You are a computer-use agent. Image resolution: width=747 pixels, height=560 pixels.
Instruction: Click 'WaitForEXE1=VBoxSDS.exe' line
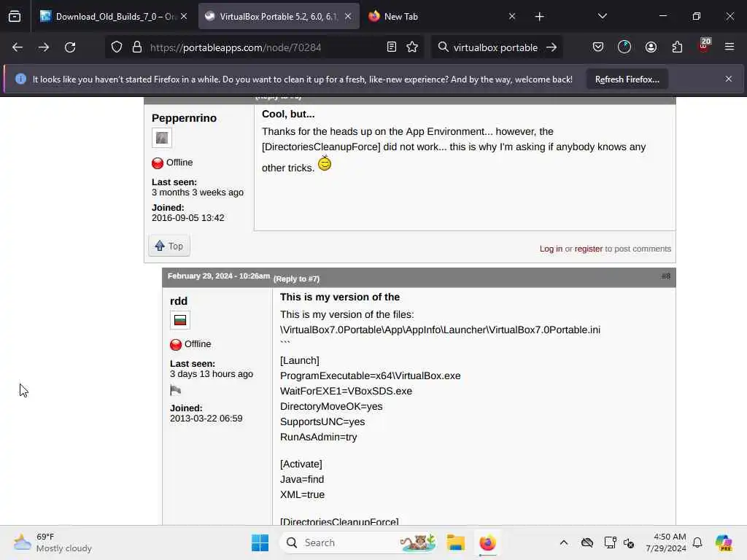[346, 392]
